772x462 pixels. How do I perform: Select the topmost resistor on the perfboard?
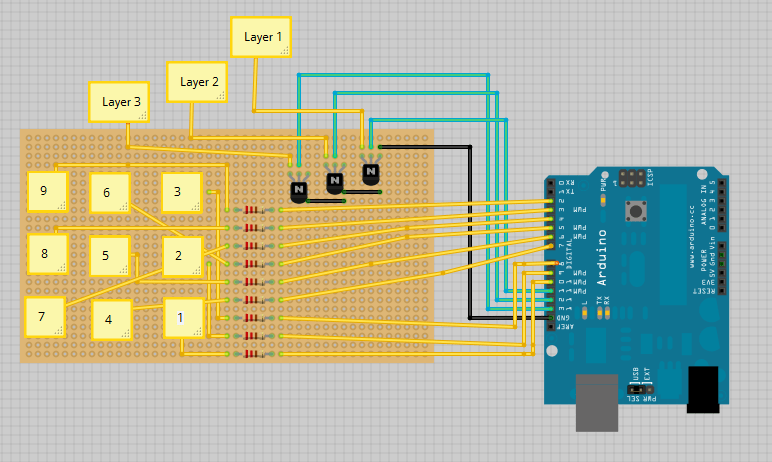tap(255, 210)
